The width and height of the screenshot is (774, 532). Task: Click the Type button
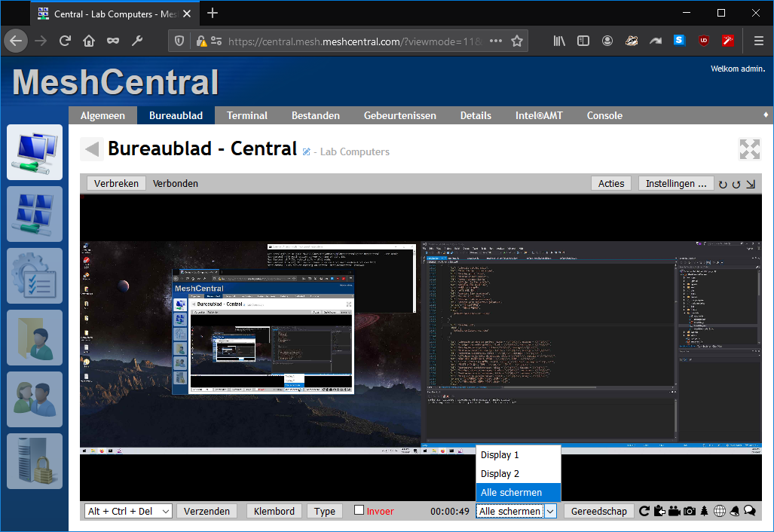pos(325,511)
